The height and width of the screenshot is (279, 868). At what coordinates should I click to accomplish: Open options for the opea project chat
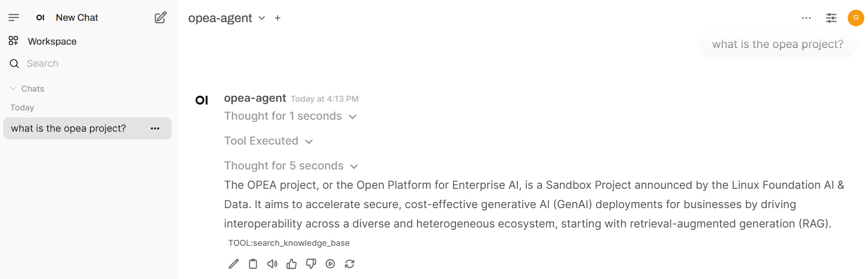pos(155,128)
